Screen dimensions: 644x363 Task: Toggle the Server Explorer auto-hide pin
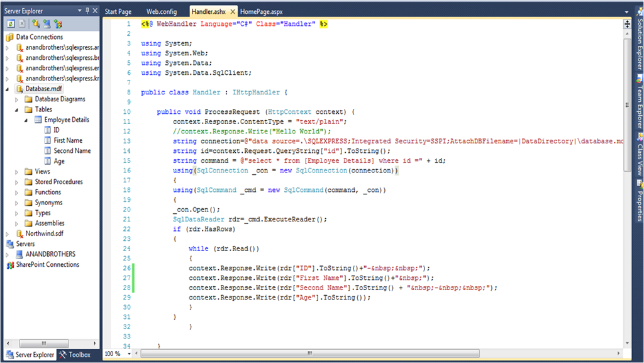[87, 11]
